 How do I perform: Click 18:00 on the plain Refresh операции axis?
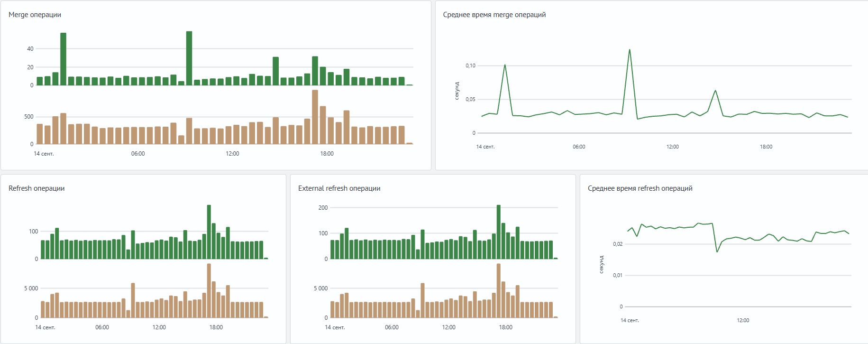pos(216,327)
